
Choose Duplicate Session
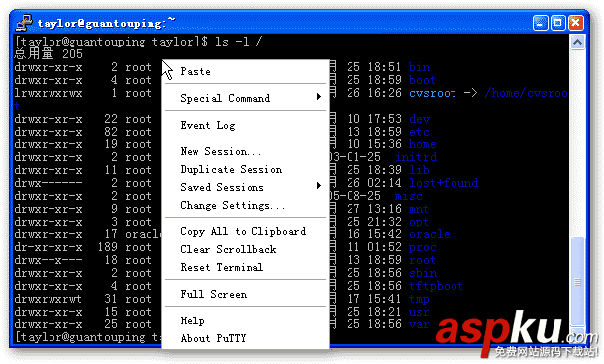pyautogui.click(x=246, y=169)
